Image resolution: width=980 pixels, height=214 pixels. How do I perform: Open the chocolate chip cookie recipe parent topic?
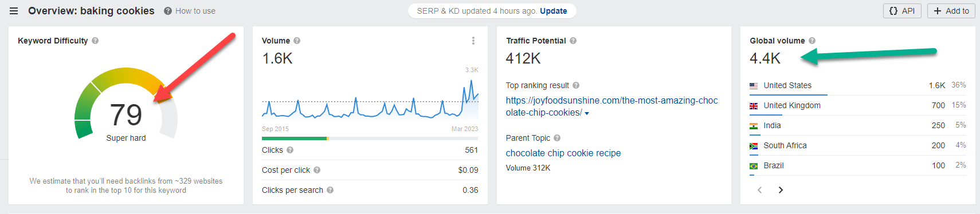click(x=563, y=153)
